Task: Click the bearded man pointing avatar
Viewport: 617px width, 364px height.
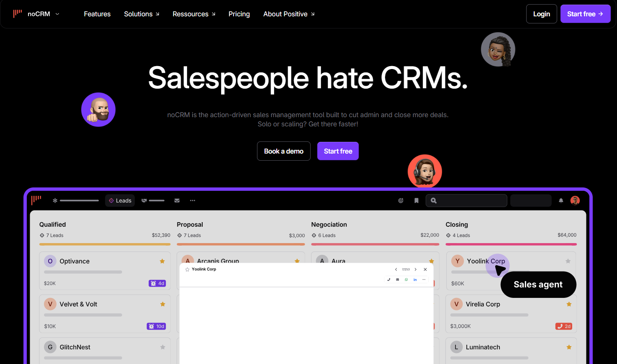Action: click(x=98, y=110)
